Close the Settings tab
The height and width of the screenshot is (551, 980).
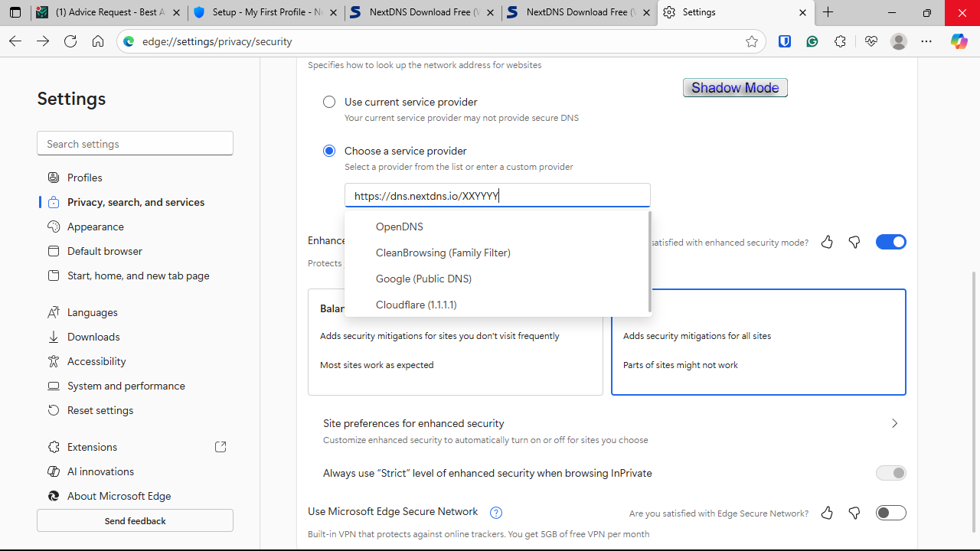pos(802,12)
